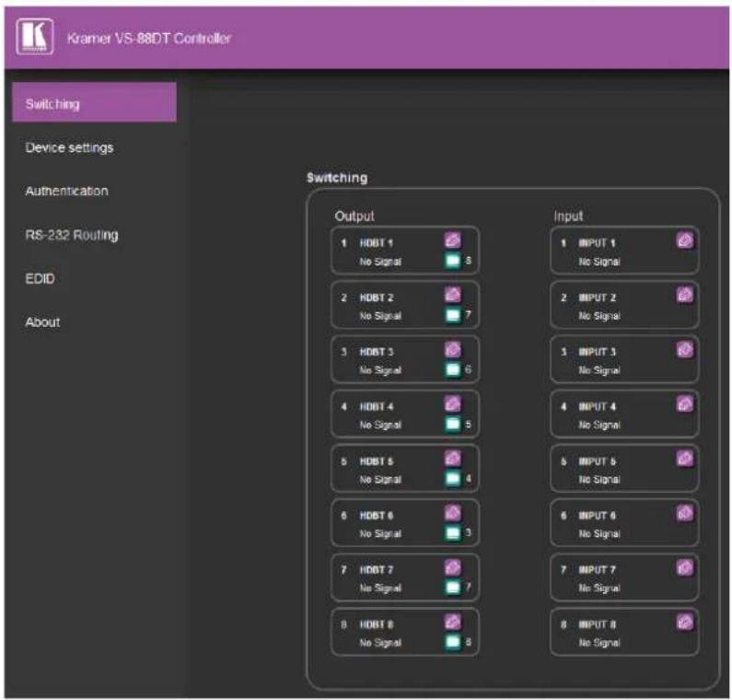
Task: Go to the Authentication page
Action: coord(67,191)
